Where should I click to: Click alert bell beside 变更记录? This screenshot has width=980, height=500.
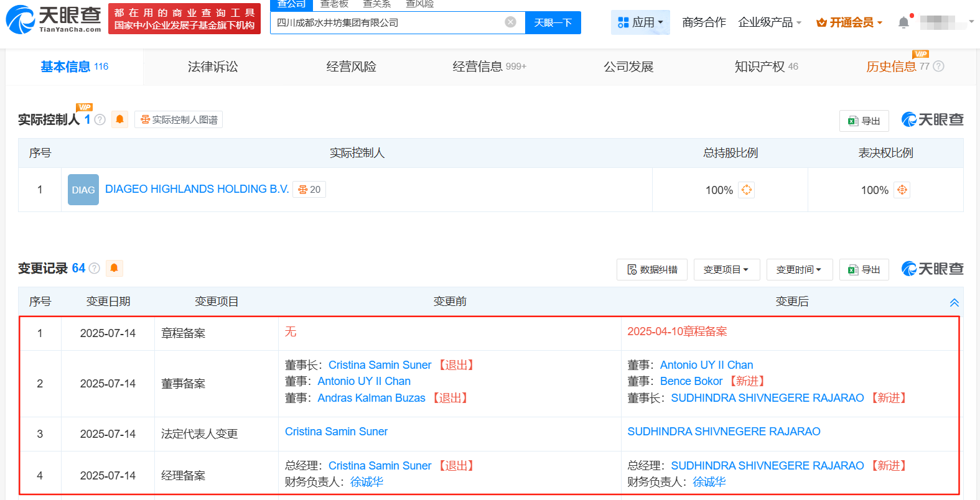coord(114,268)
